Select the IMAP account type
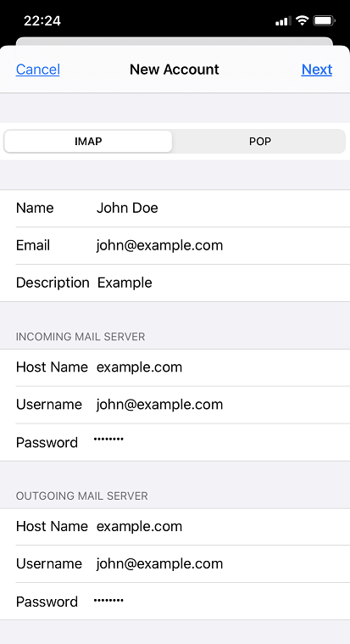 88,142
